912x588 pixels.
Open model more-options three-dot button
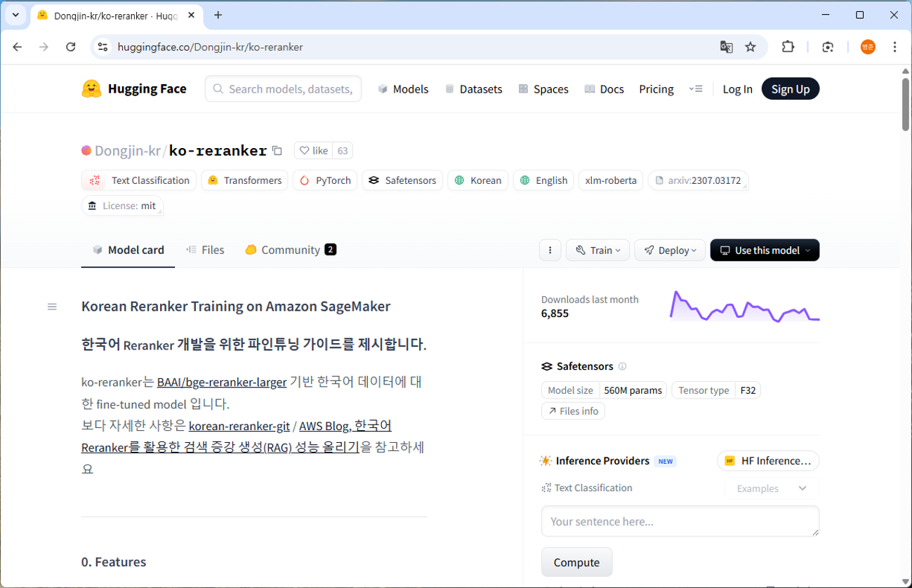(x=550, y=250)
